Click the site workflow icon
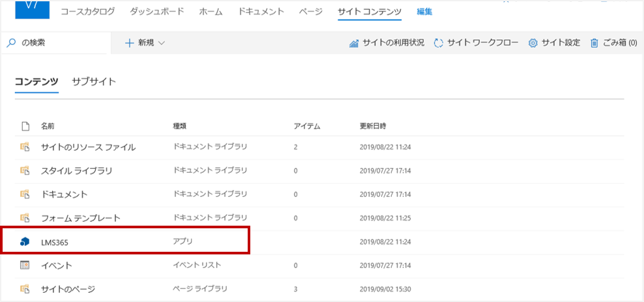This screenshot has height=302, width=644. (x=439, y=43)
